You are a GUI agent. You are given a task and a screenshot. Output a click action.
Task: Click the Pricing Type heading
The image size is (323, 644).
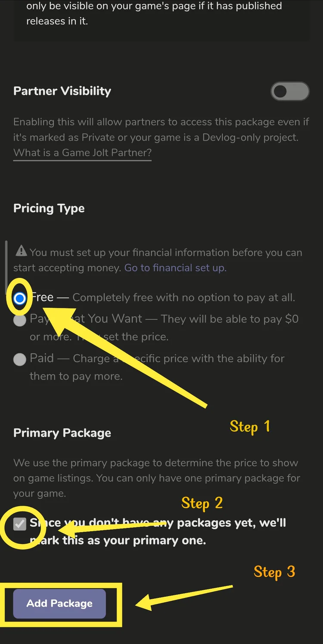pos(49,208)
